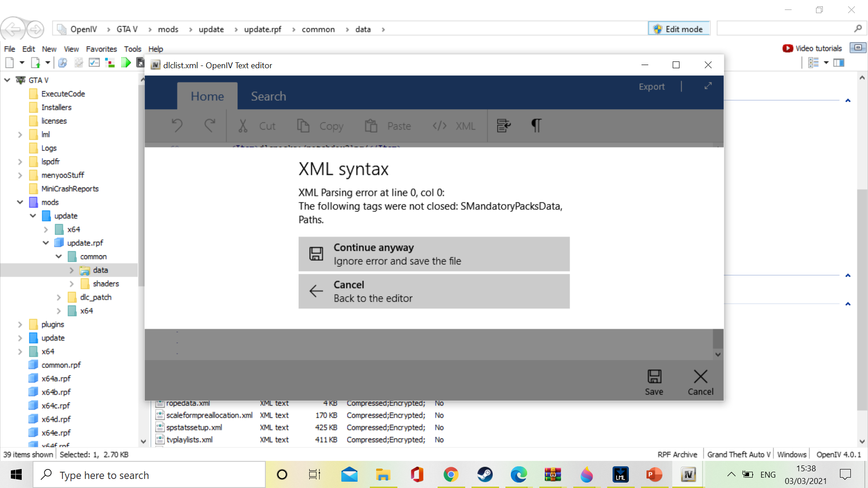The image size is (868, 488).
Task: Open the new file dropdown arrow
Action: coord(22,63)
